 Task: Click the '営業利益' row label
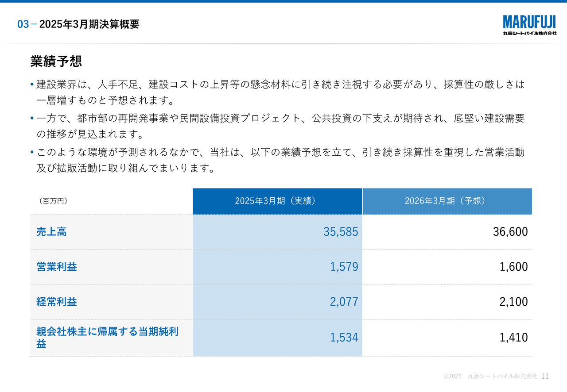point(57,267)
